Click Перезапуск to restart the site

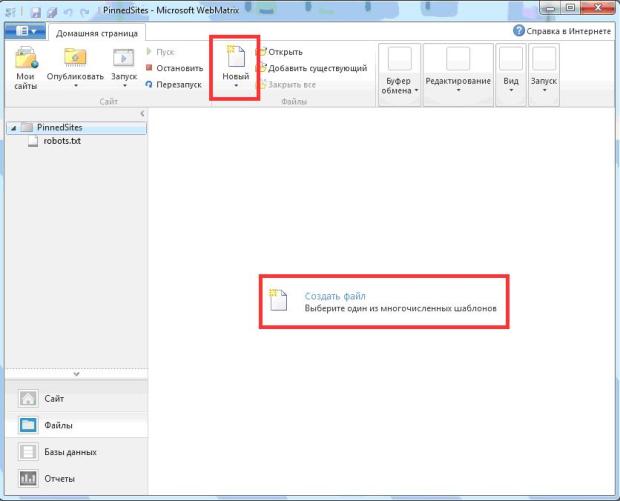[174, 85]
